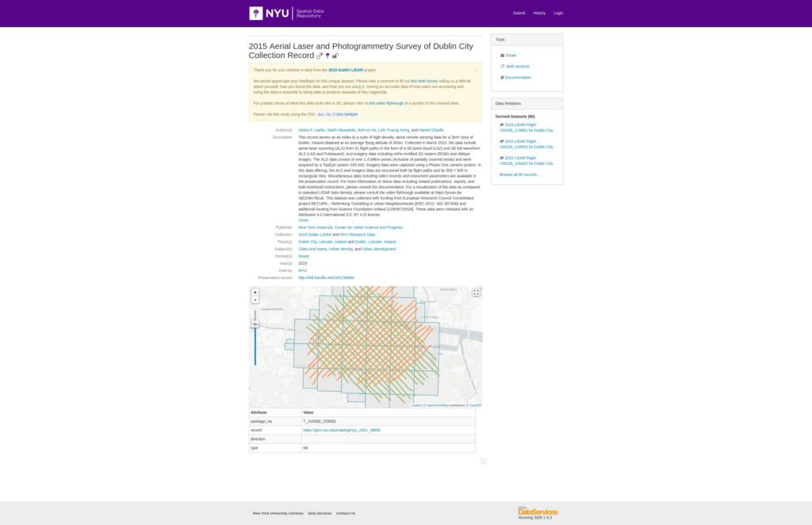Collapse the description with Close link
Screen dimensions: 812x525
coord(303,220)
